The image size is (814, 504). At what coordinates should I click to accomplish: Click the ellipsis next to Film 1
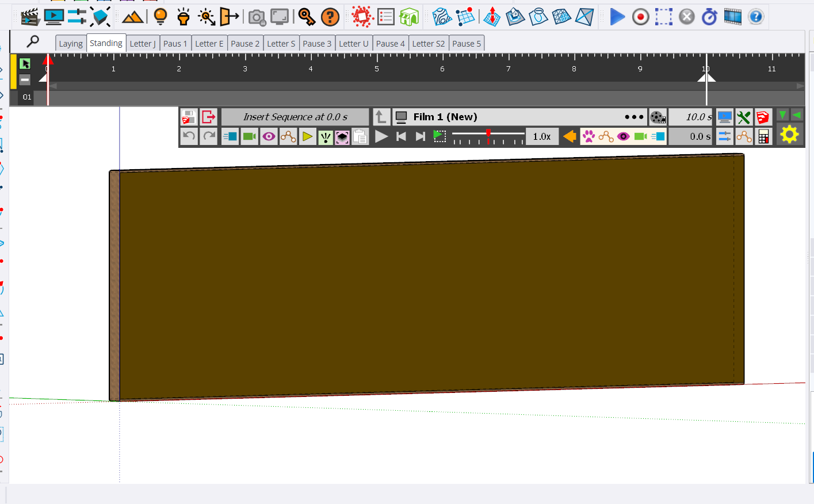click(x=634, y=117)
